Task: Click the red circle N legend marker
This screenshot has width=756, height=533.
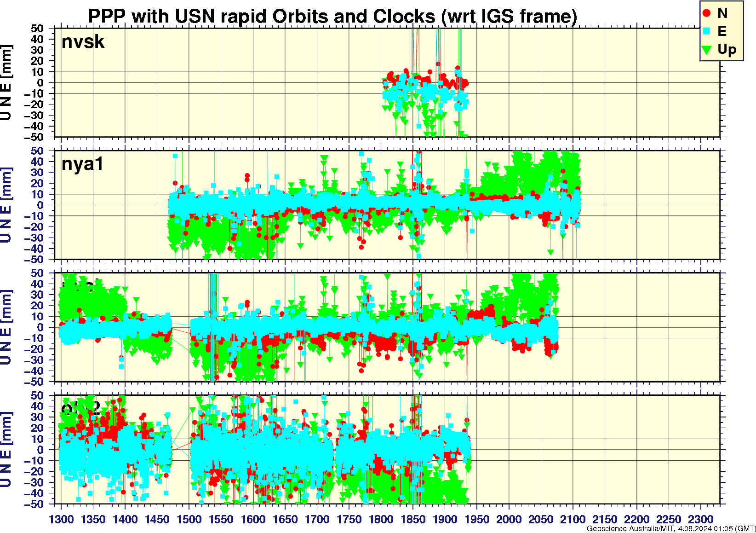Action: pos(707,13)
